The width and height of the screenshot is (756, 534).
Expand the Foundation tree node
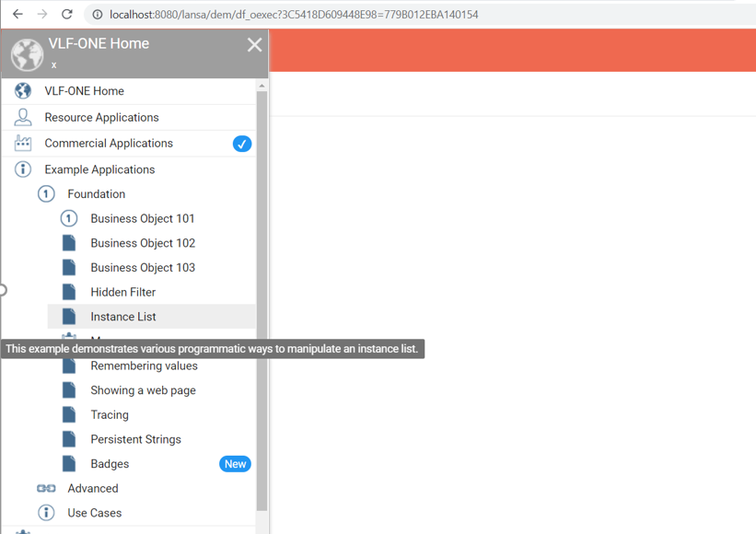[98, 193]
